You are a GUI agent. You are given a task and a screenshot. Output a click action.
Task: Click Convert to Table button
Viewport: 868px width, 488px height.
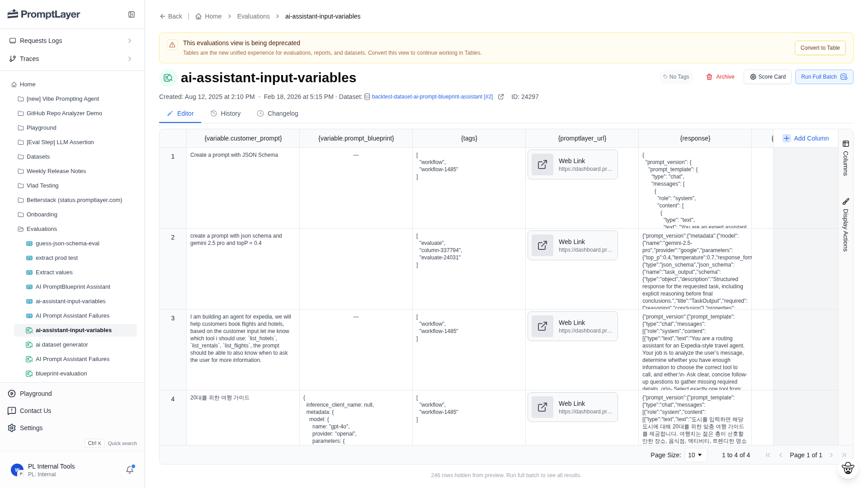point(820,48)
